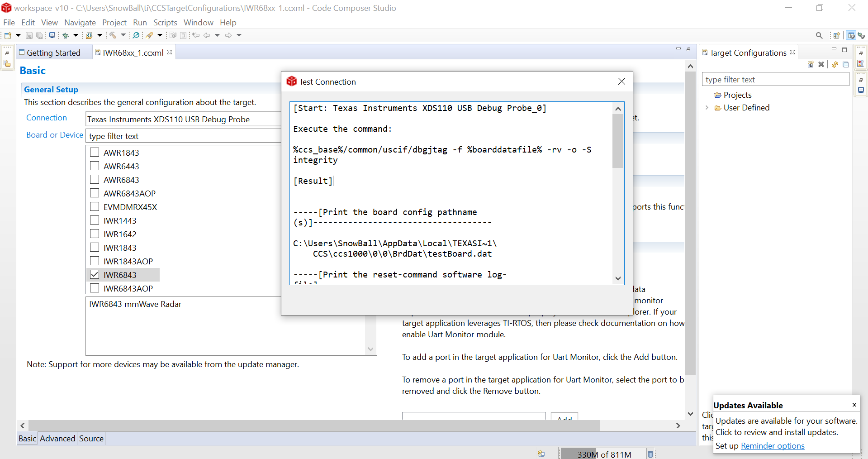Click the New wizard toolbar icon

tap(8, 35)
